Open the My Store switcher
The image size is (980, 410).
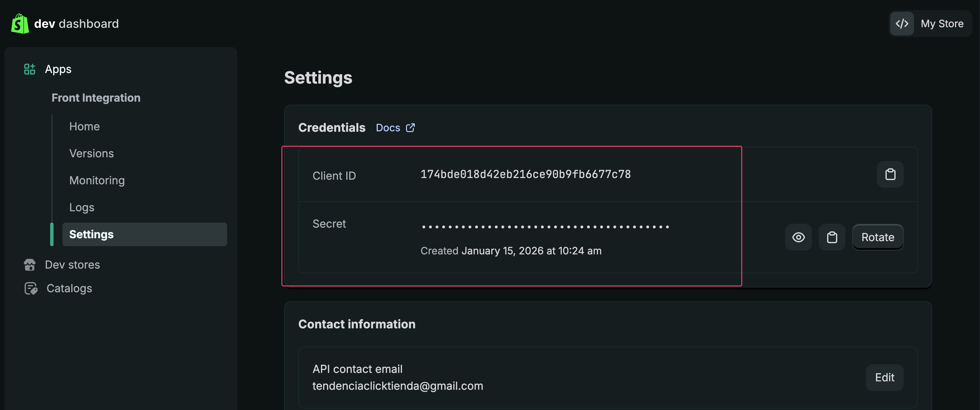[x=942, y=24]
